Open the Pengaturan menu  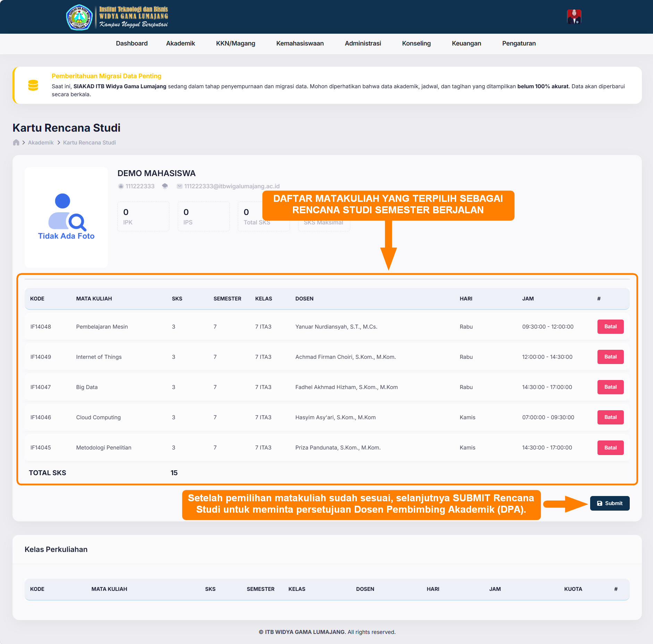click(x=519, y=43)
